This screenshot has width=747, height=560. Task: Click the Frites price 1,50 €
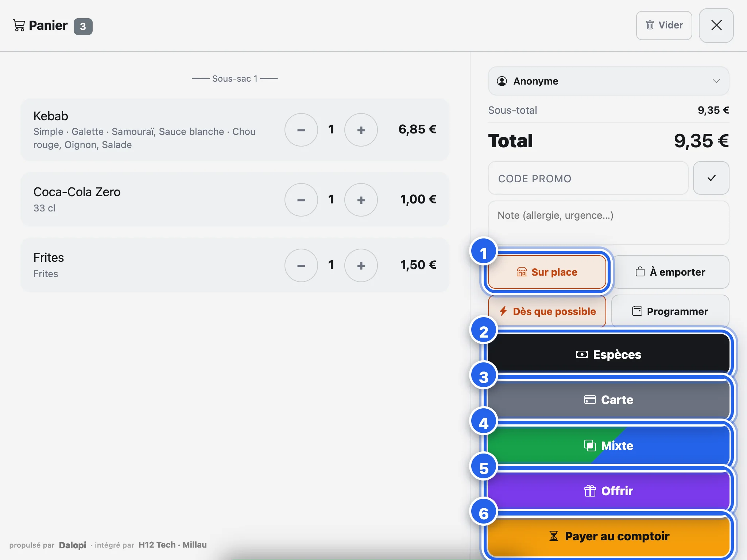click(418, 265)
